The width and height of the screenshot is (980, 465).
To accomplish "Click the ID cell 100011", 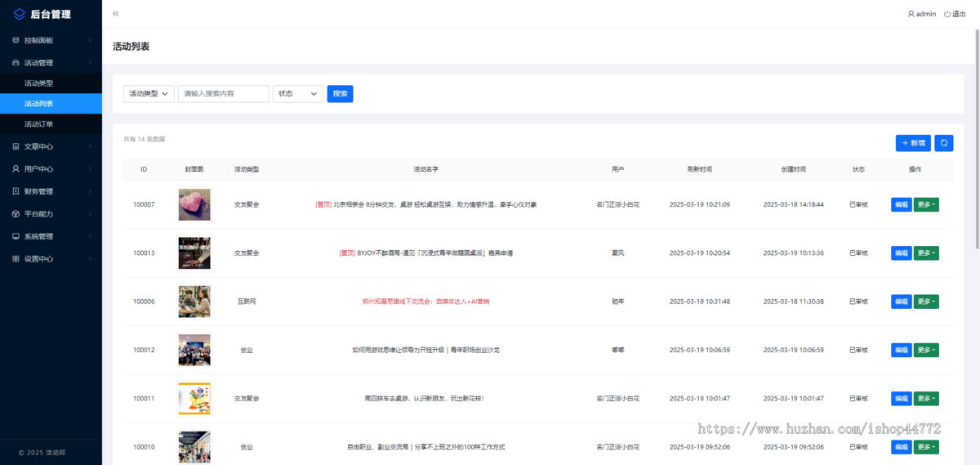I will (144, 399).
